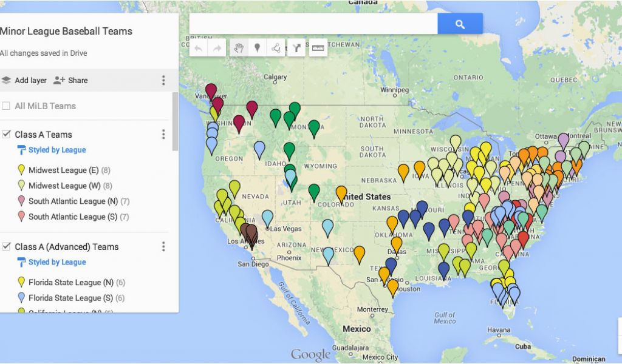Click the Redo arrow in the map toolbar

(217, 48)
